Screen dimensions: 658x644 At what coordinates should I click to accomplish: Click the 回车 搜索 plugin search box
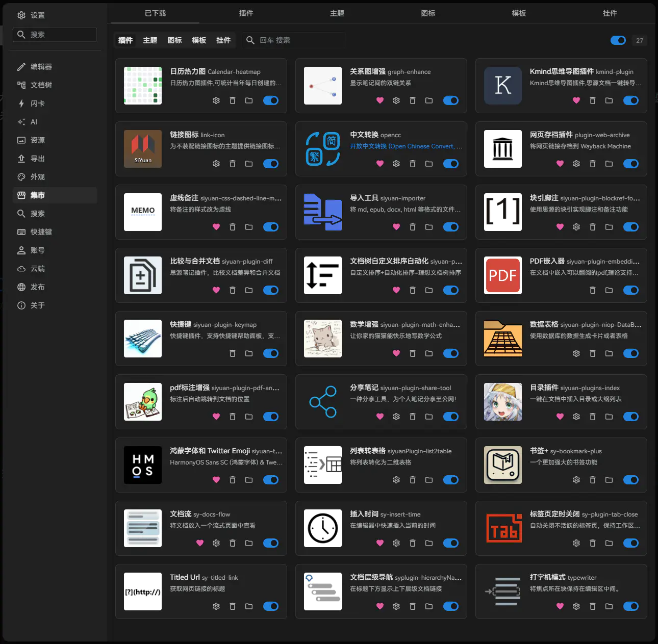pyautogui.click(x=293, y=40)
